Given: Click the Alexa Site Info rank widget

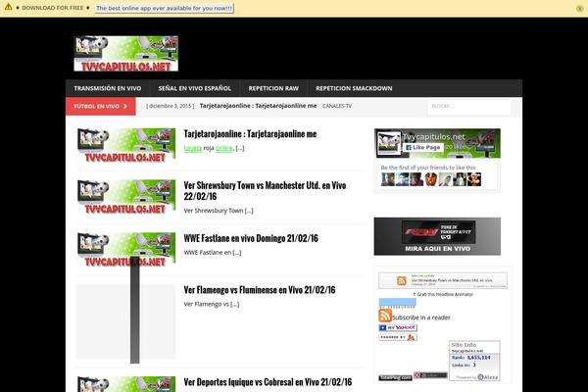Looking at the screenshot, I should click(474, 361).
